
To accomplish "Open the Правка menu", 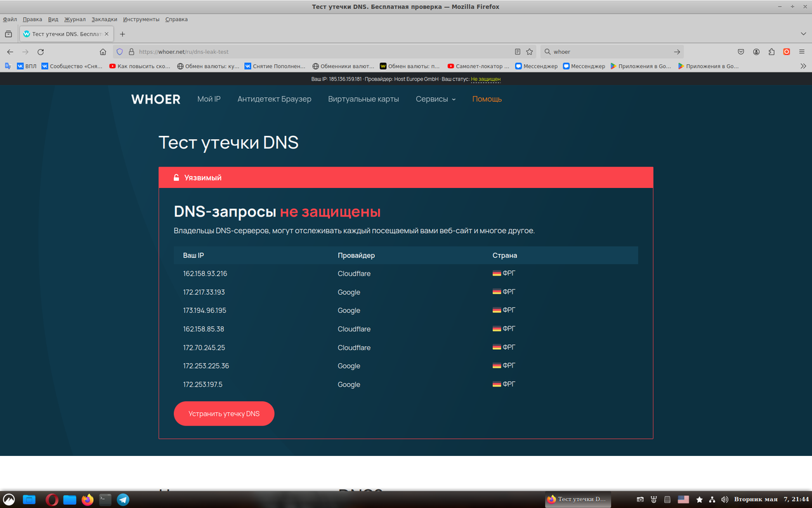I will click(x=32, y=19).
